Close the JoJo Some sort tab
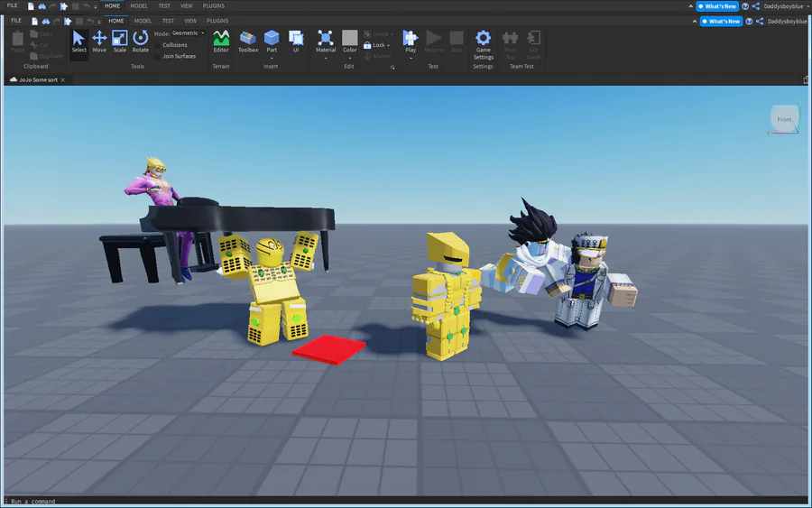The height and width of the screenshot is (508, 812). [63, 80]
